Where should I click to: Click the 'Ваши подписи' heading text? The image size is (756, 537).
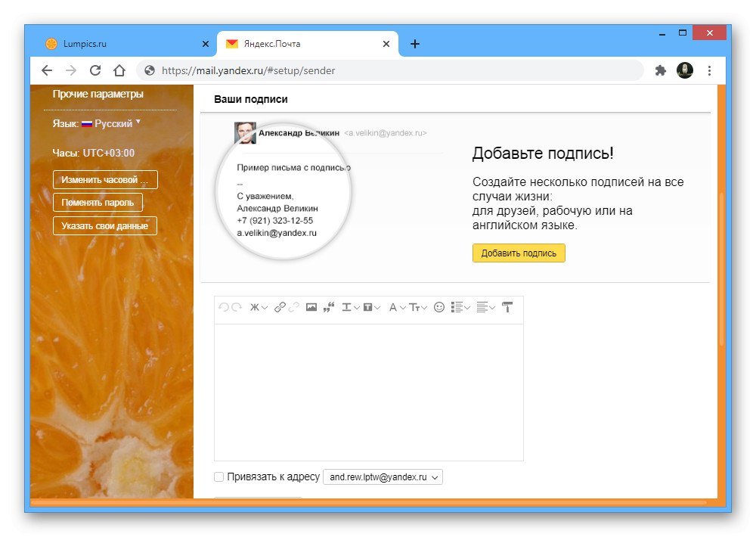(251, 99)
